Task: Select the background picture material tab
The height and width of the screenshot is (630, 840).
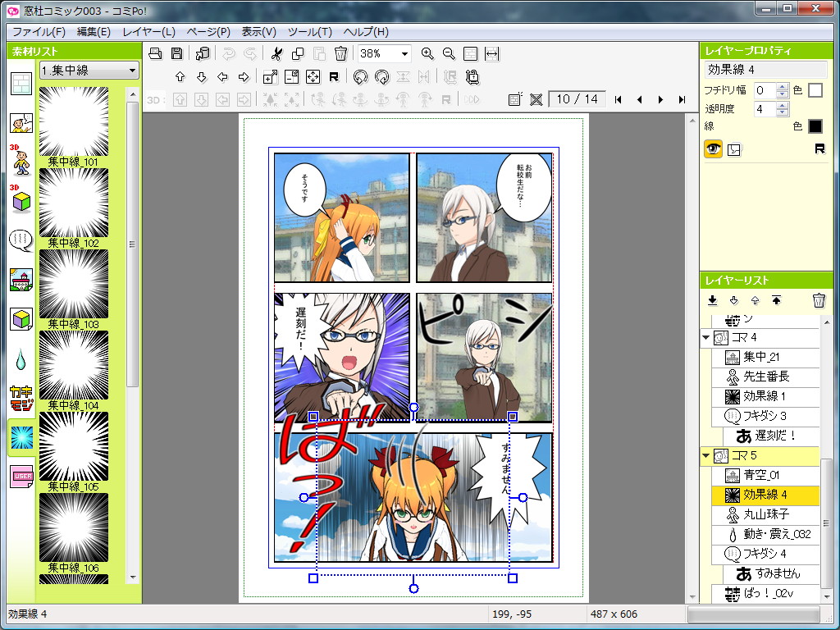Action: [21, 279]
